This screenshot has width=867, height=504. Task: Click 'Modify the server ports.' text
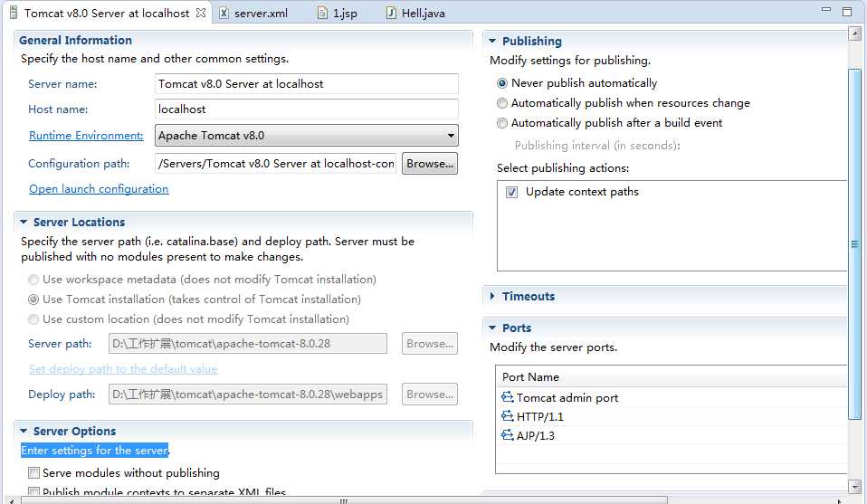tap(554, 347)
